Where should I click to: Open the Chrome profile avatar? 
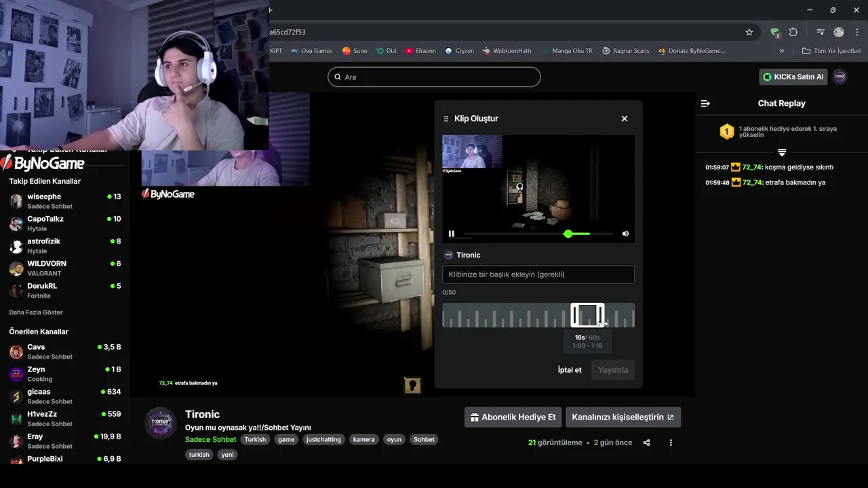point(839,32)
